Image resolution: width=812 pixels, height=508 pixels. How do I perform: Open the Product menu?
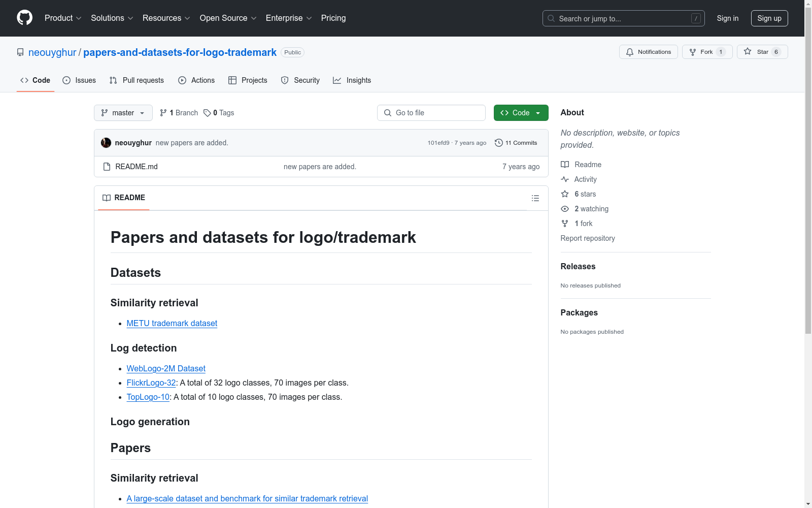(x=63, y=18)
